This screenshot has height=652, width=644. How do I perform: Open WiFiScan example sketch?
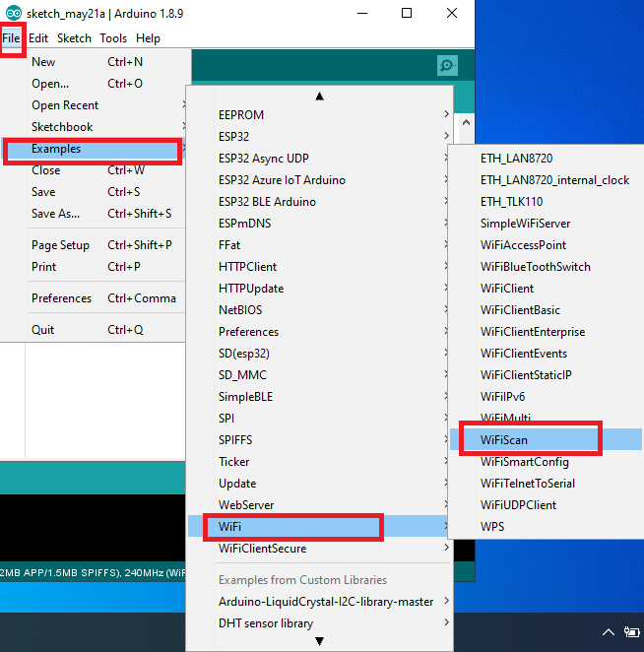(547, 440)
